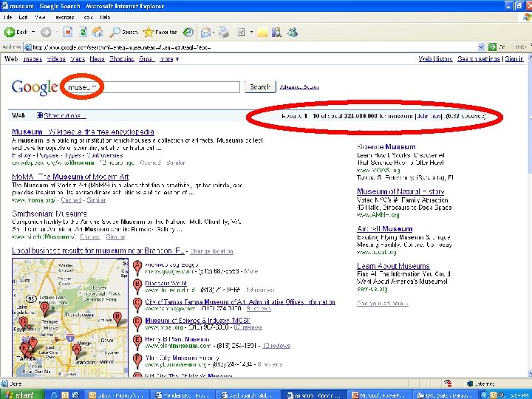This screenshot has height=399, width=532.
Task: Open the Help menu
Action: click(105, 17)
